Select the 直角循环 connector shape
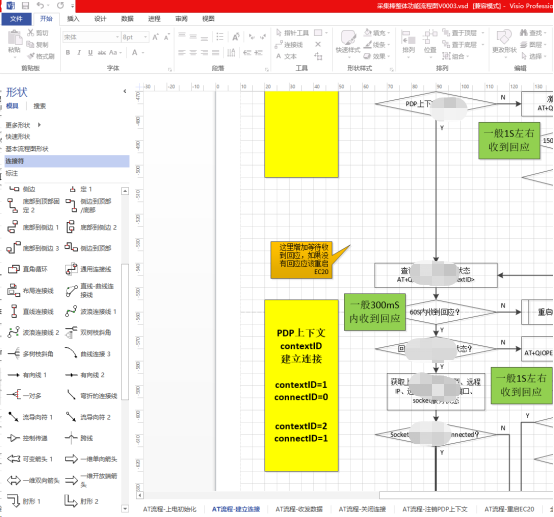Viewport: 554px width, 517px height. 28,269
